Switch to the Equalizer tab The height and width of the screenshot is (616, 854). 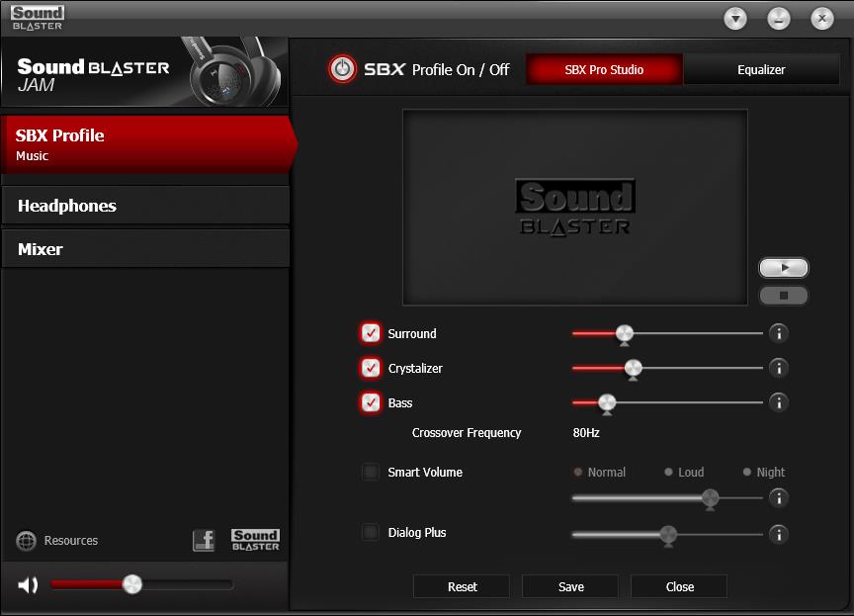[761, 70]
